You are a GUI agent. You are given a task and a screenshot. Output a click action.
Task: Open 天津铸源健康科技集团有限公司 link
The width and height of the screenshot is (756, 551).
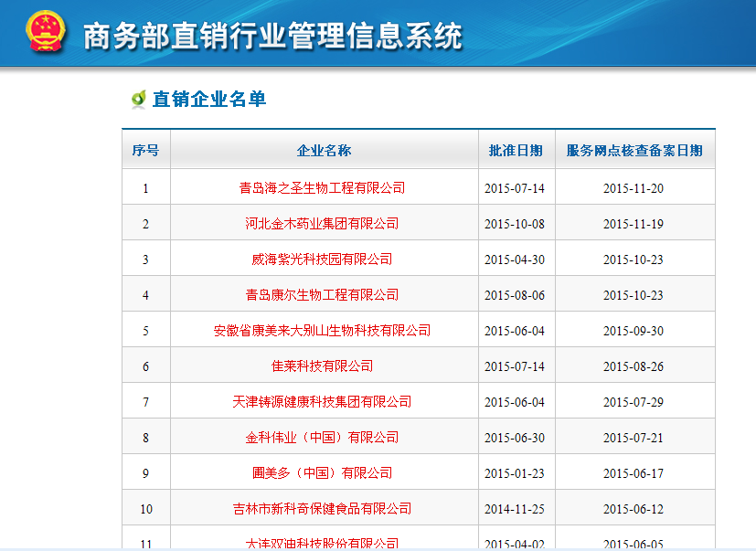[x=322, y=402]
